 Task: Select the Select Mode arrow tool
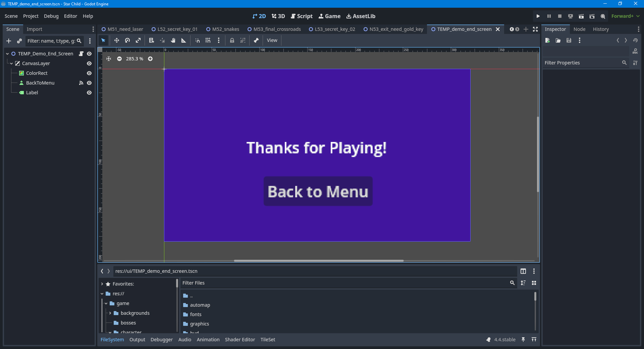coord(103,40)
